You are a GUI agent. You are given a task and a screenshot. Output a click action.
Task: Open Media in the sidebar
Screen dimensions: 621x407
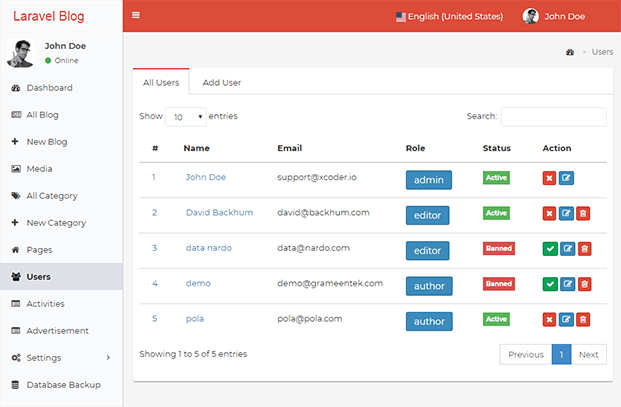[61, 169]
